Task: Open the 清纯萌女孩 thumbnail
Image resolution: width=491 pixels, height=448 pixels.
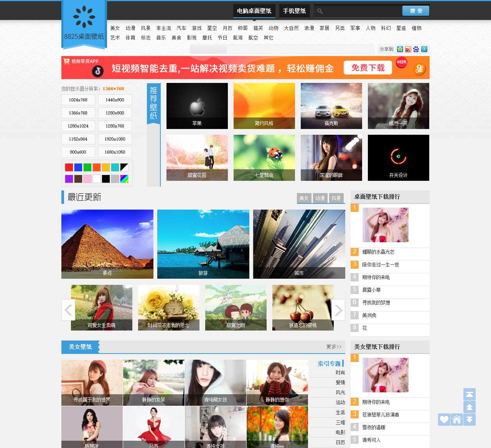Action: coord(216,383)
